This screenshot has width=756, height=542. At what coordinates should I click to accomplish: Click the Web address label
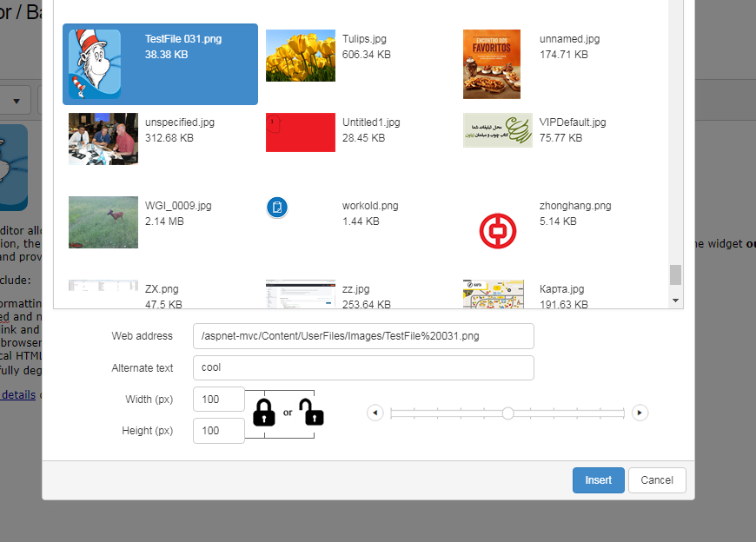143,336
